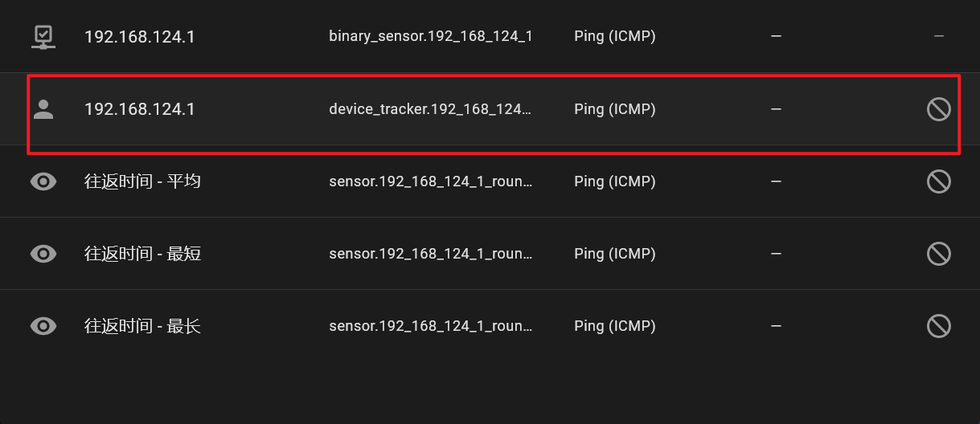
Task: Click the disabled status icon on 往返时间 - 最长 row
Action: (x=939, y=326)
